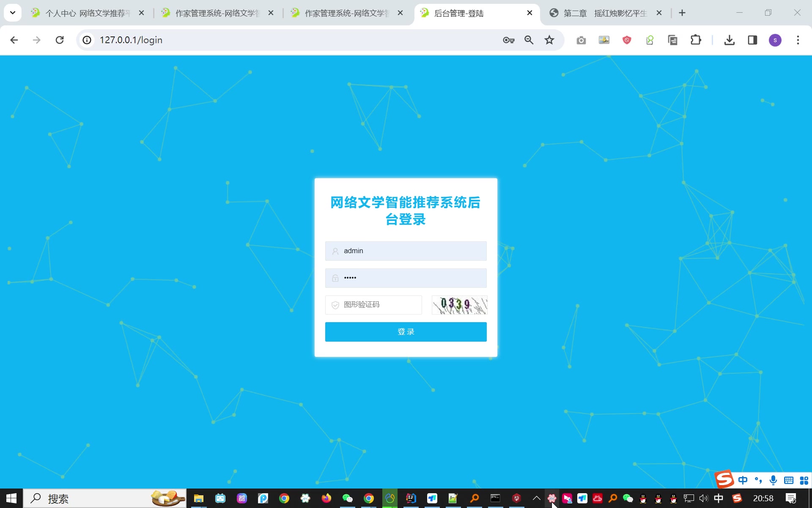This screenshot has height=508, width=812.
Task: Click the extensions puzzle icon
Action: coord(695,40)
